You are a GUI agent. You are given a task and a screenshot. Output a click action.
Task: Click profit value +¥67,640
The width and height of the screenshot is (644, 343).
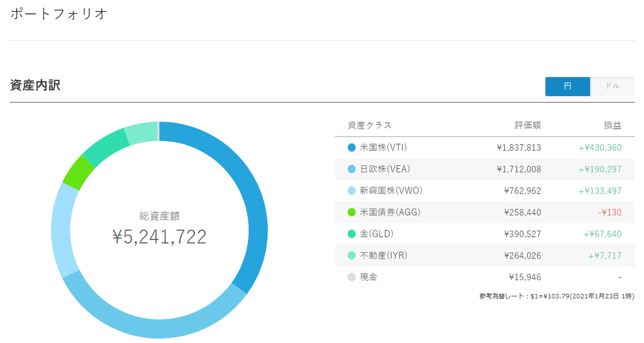(602, 234)
